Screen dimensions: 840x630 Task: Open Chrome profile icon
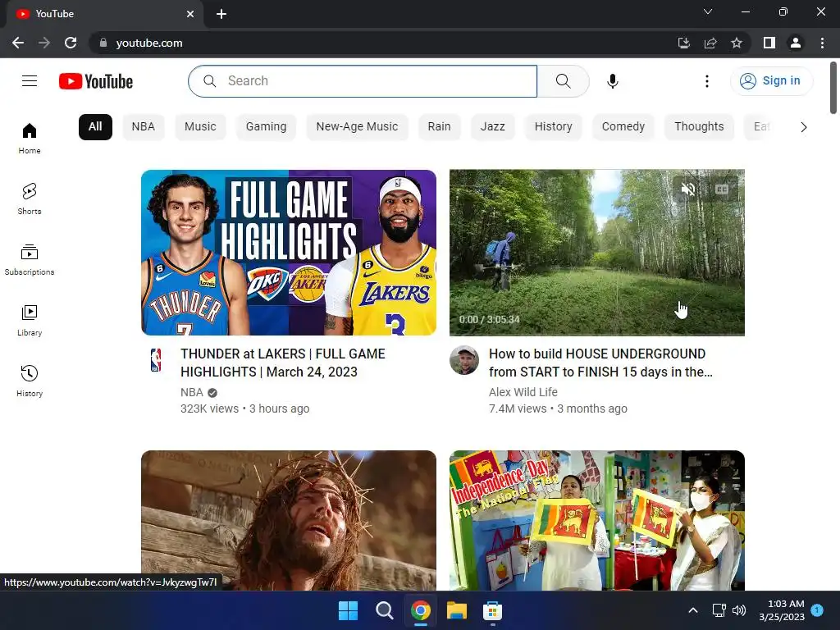pyautogui.click(x=796, y=43)
